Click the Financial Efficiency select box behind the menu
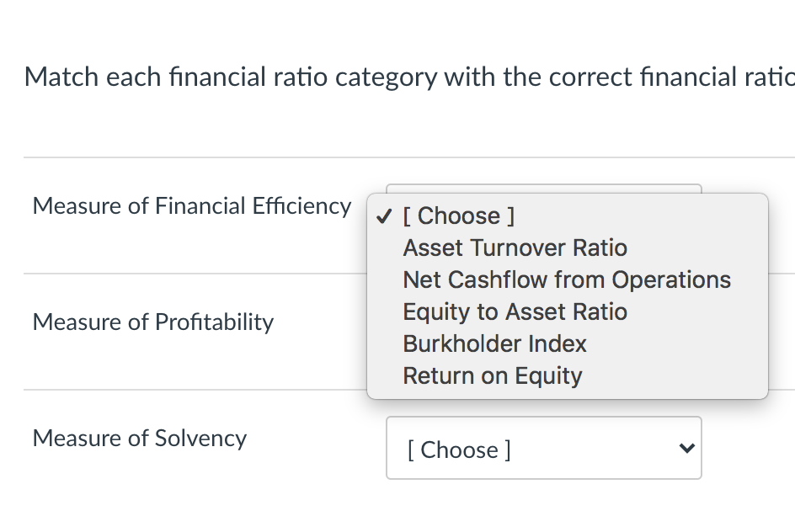795x532 pixels. [543, 189]
